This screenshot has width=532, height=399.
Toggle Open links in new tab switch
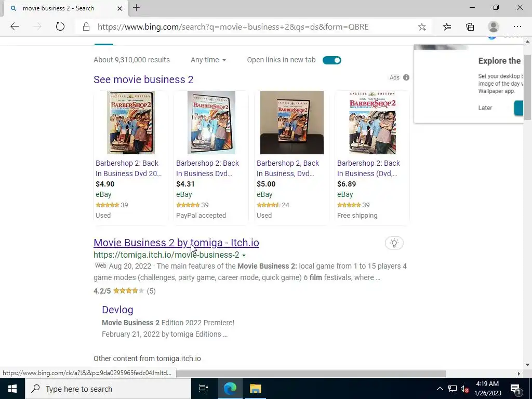click(332, 60)
